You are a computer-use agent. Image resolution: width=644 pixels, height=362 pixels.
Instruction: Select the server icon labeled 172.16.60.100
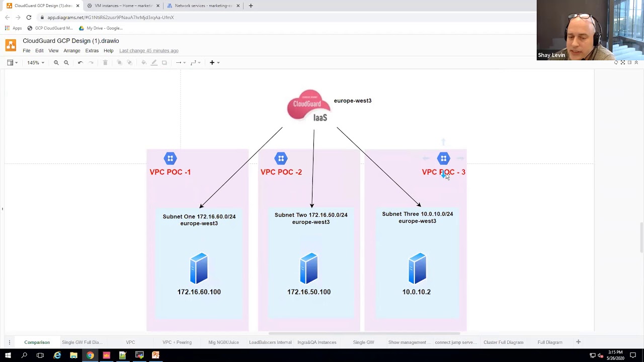tap(199, 268)
